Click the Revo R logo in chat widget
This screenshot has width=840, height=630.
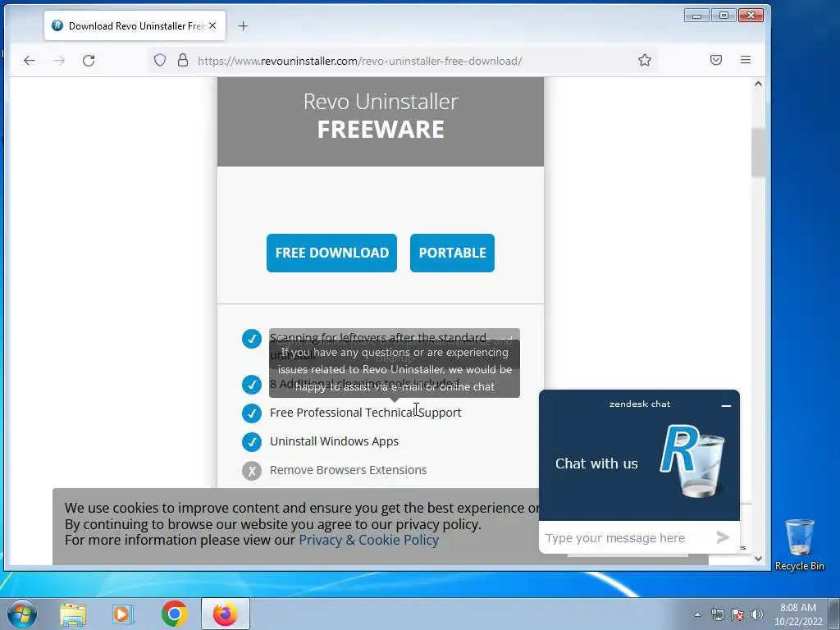[692, 461]
